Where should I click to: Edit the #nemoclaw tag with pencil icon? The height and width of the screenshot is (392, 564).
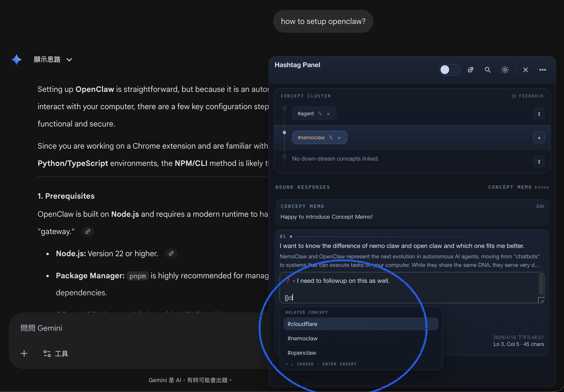pos(331,137)
